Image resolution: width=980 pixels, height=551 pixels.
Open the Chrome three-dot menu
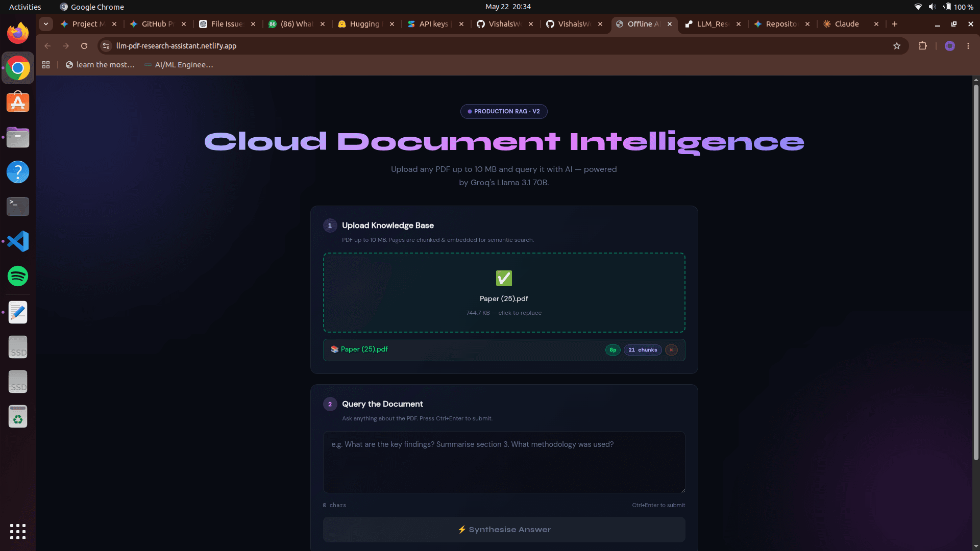(968, 46)
